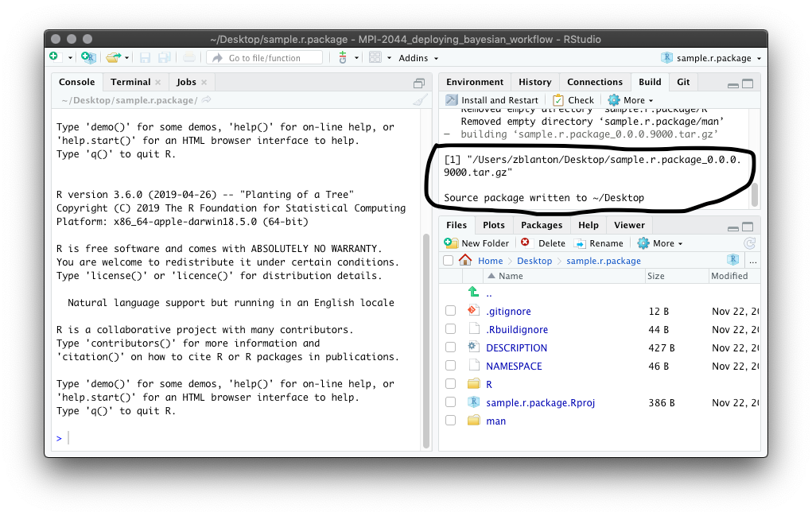This screenshot has height=516, width=812.
Task: Click the Delete files button
Action: 542,243
